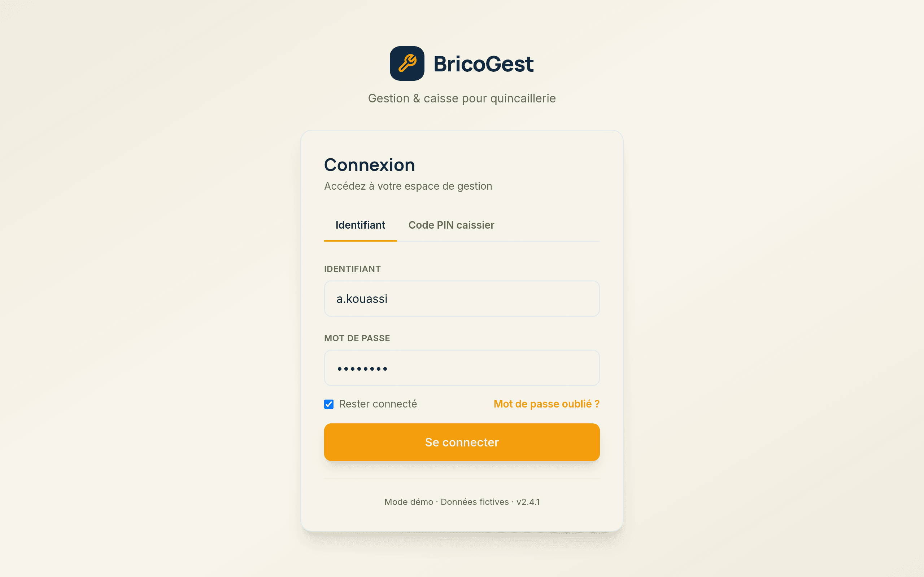Image resolution: width=924 pixels, height=577 pixels.
Task: Click the BricoGest brand name text
Action: (483, 64)
